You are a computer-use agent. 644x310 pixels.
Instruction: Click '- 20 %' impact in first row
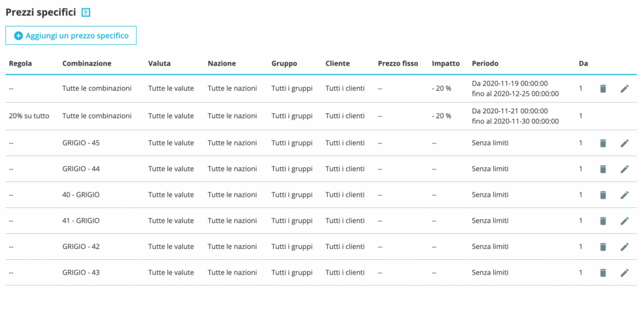[x=442, y=89]
